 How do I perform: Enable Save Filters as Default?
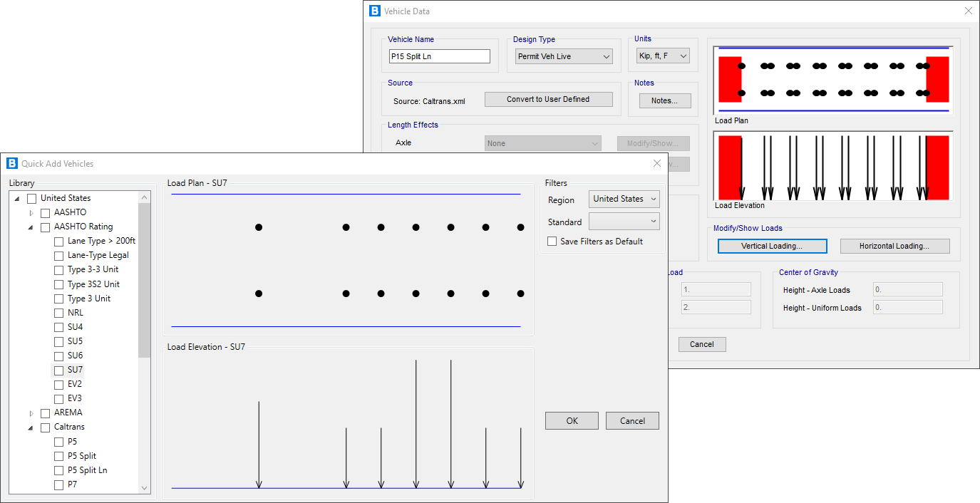[552, 242]
